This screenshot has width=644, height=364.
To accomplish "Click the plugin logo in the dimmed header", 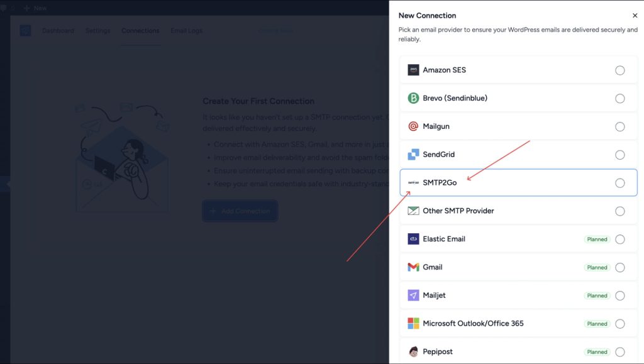I will (x=25, y=30).
